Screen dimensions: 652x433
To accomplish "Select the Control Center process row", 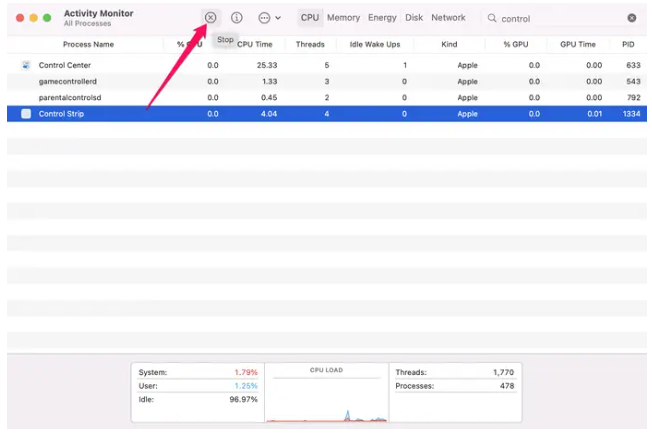I will click(327, 65).
